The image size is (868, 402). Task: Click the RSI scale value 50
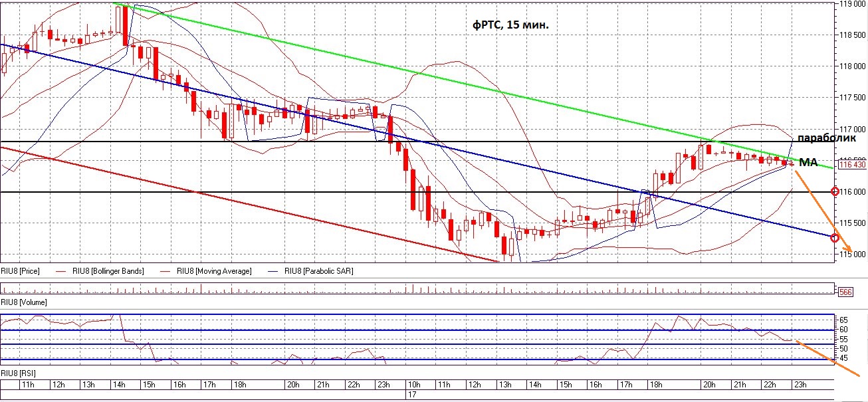pyautogui.click(x=843, y=348)
